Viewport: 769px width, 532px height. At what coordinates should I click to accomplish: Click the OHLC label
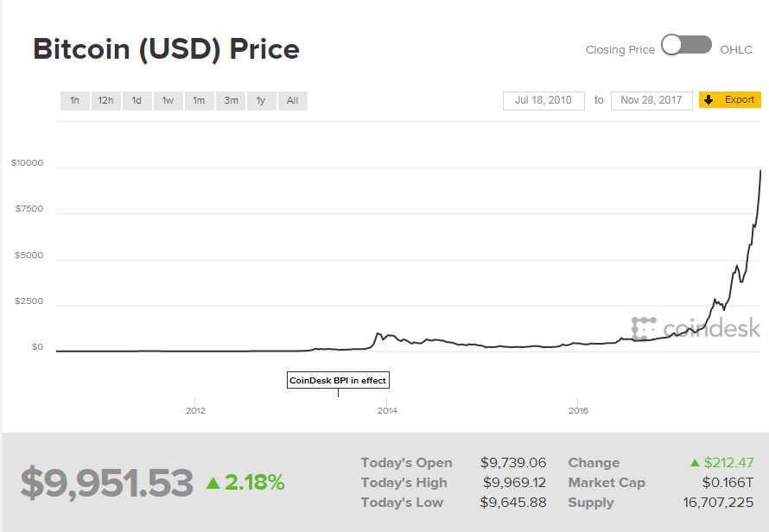point(736,50)
